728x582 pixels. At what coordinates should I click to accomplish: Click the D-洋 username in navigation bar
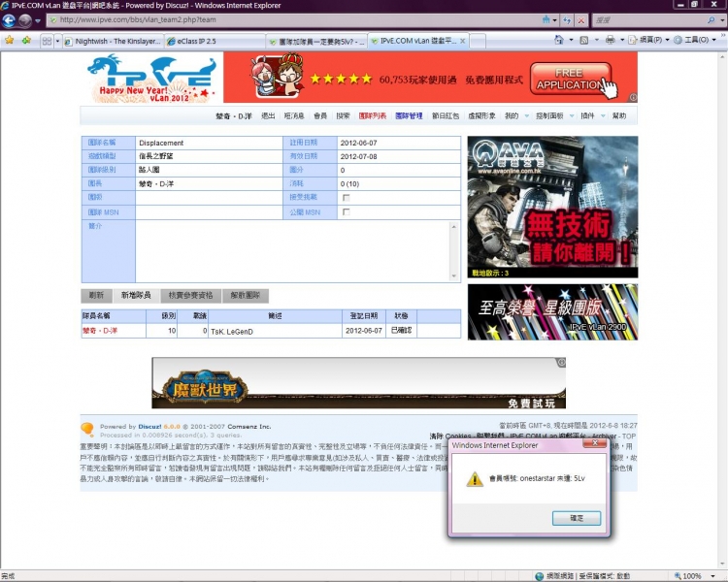(234, 116)
